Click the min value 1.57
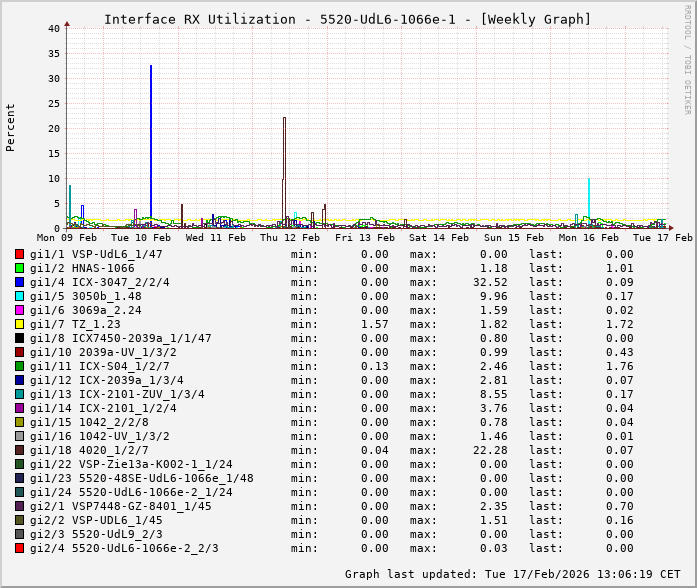Screen dimensions: 697x588 point(374,324)
